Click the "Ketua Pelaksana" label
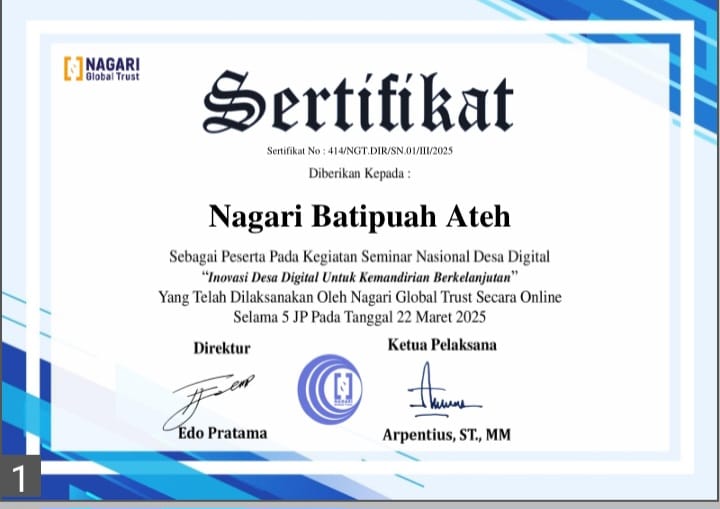Screen dimensions: 720x509 tap(441, 345)
